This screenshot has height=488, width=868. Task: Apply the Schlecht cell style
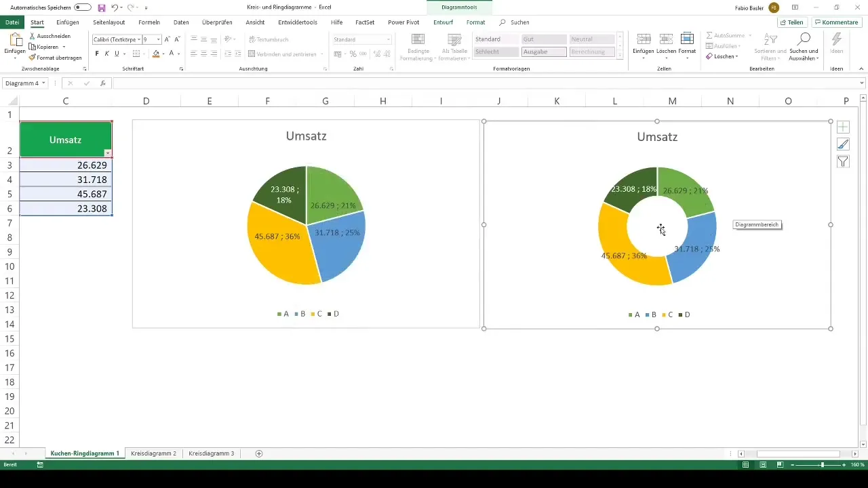tap(496, 52)
